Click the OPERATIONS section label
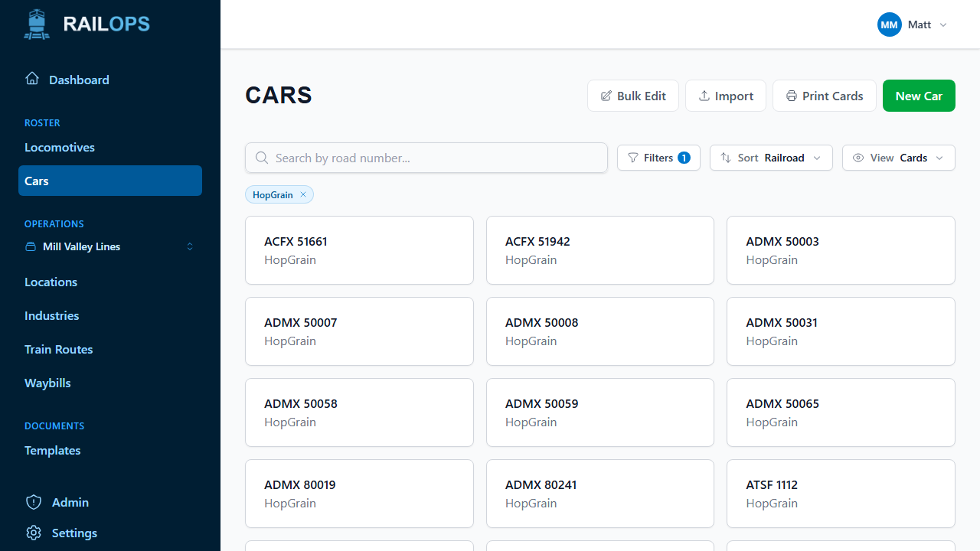980x551 pixels. [x=54, y=223]
